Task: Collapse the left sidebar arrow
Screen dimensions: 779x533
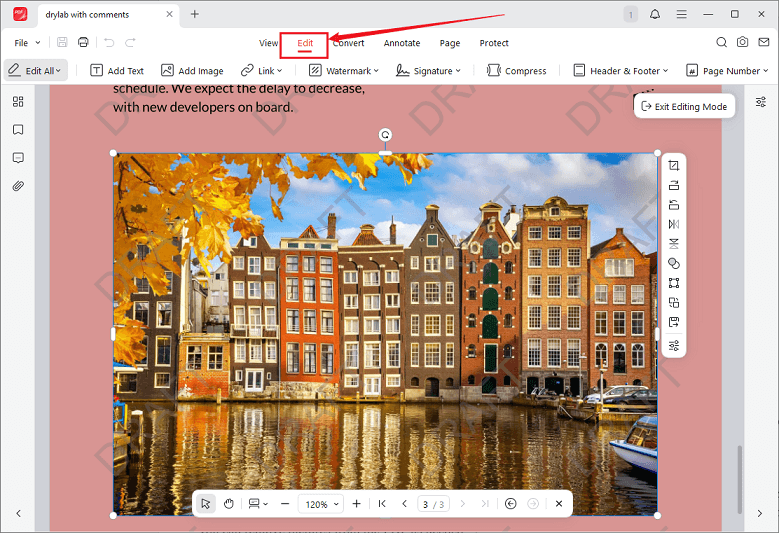Action: (x=18, y=513)
